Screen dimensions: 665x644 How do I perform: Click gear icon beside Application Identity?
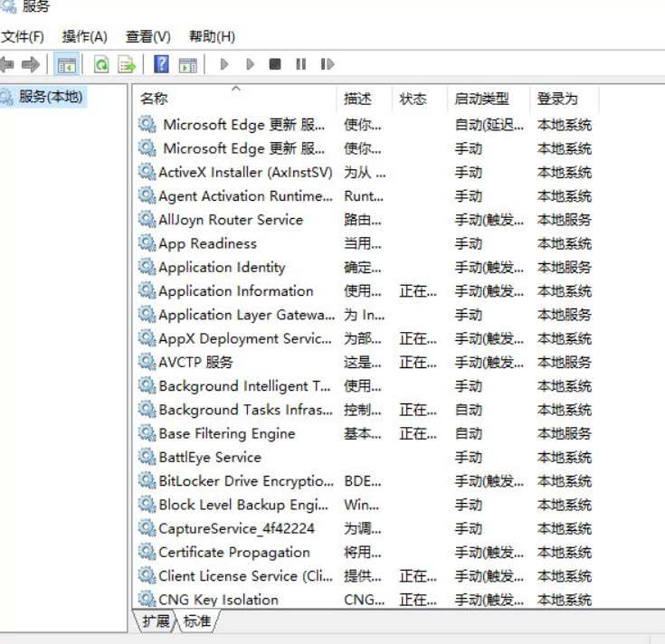147,267
